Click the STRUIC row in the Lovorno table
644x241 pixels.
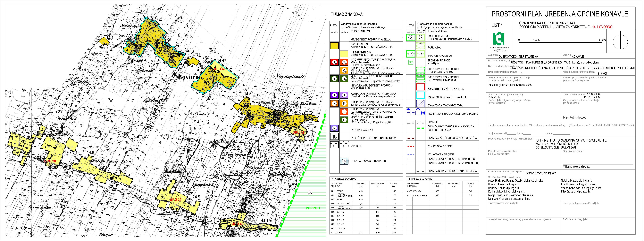pyautogui.click(x=366, y=191)
